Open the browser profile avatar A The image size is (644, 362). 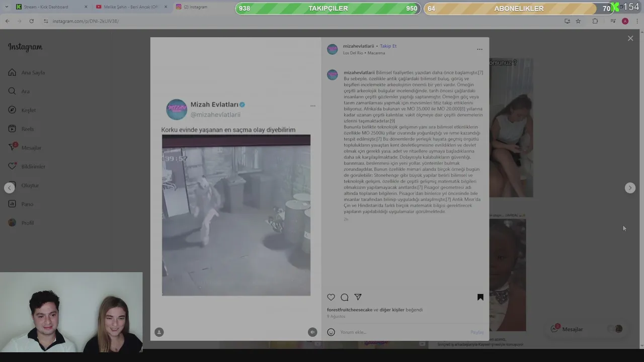(625, 21)
